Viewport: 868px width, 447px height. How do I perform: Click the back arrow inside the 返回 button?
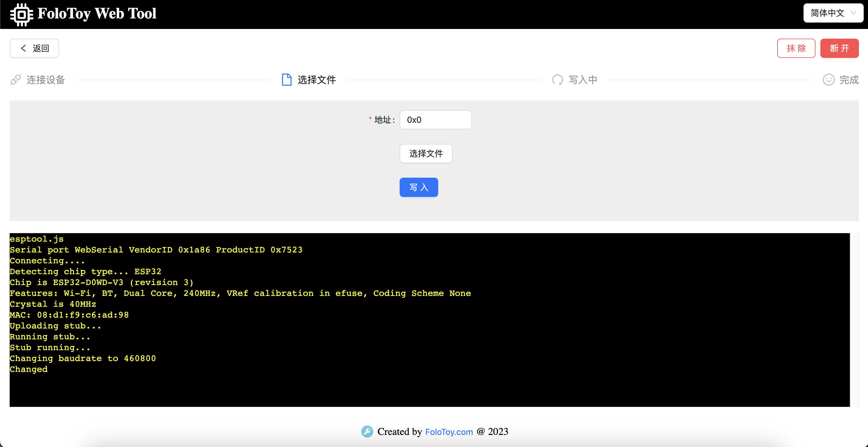pyautogui.click(x=23, y=48)
